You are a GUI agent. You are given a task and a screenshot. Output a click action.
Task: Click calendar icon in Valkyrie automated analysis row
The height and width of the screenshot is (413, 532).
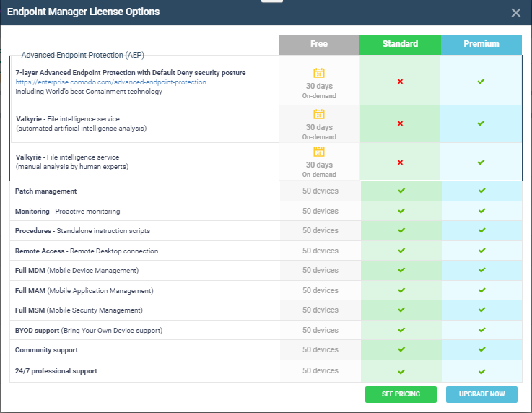pos(319,114)
